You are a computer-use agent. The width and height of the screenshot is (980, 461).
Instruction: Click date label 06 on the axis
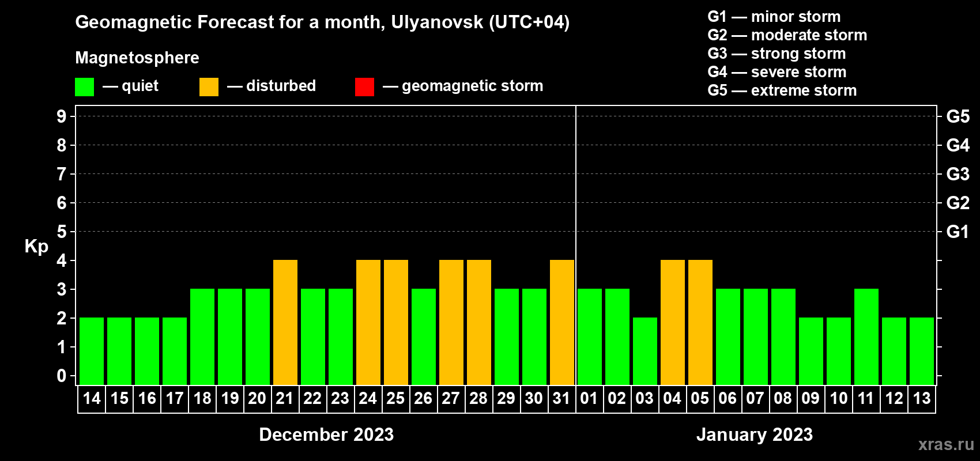coord(728,399)
